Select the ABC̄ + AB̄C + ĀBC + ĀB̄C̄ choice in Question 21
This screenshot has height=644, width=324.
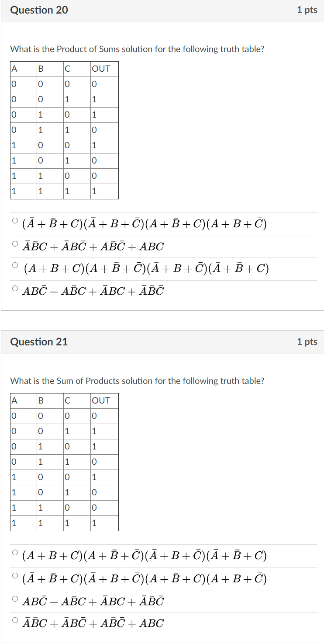point(16,598)
